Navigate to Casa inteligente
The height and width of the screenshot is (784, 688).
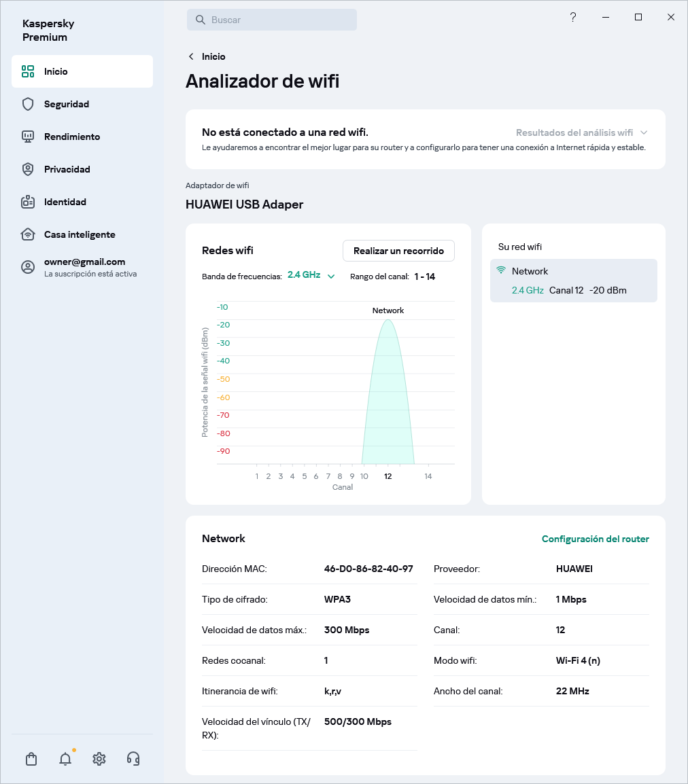80,234
